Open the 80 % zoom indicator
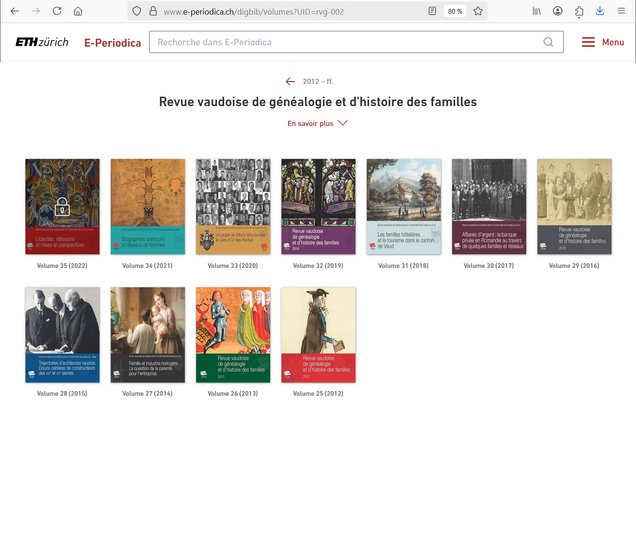This screenshot has height=533, width=636. pos(455,11)
